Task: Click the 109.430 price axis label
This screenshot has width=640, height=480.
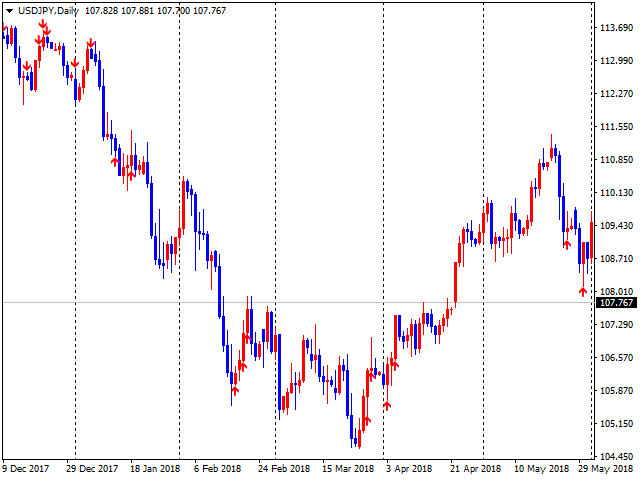Action: 616,226
